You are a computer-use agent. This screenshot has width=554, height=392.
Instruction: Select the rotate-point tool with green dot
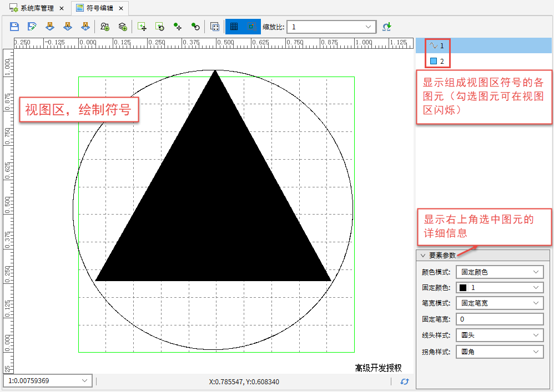point(195,27)
